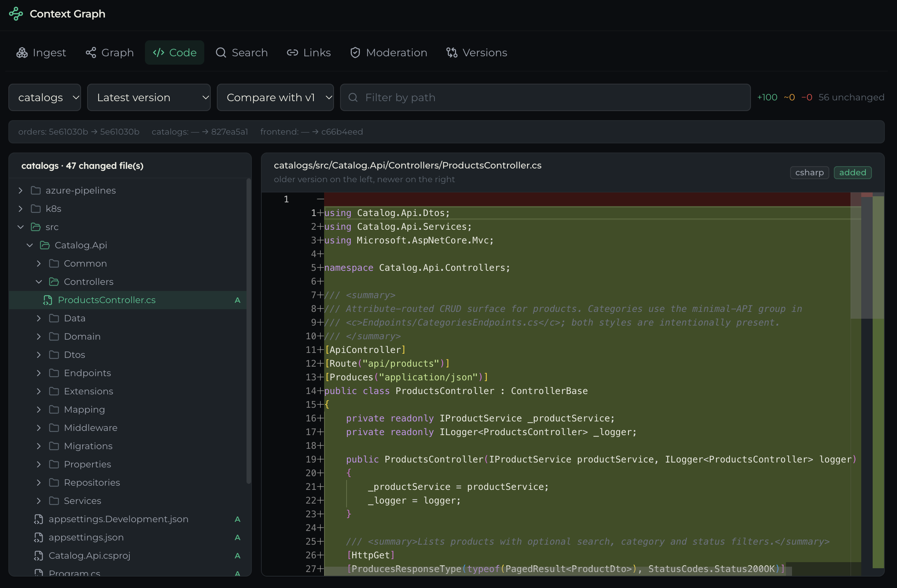Viewport: 897px width, 588px height.
Task: Select the Migrations folder row
Action: [x=128, y=446]
